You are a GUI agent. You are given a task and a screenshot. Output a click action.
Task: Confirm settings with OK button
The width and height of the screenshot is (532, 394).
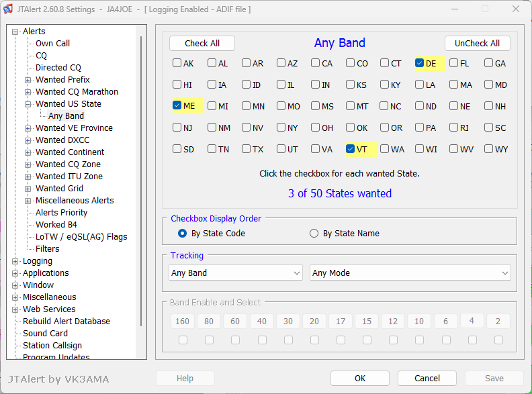tap(360, 379)
